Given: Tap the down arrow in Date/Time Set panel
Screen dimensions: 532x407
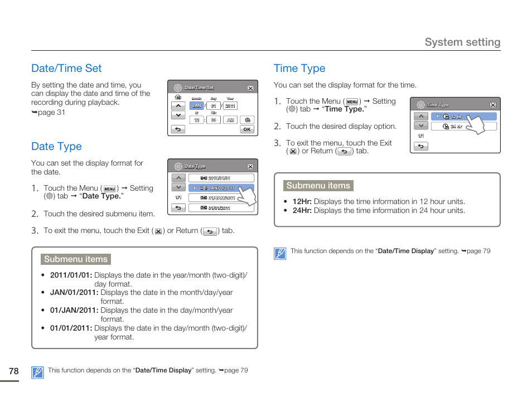Looking at the screenshot, I should tap(178, 115).
